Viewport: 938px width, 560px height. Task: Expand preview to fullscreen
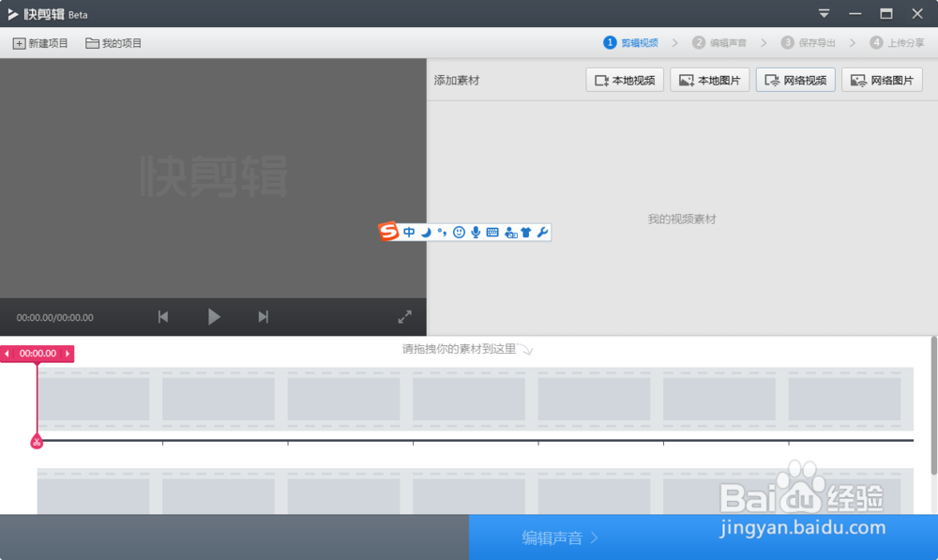point(405,316)
